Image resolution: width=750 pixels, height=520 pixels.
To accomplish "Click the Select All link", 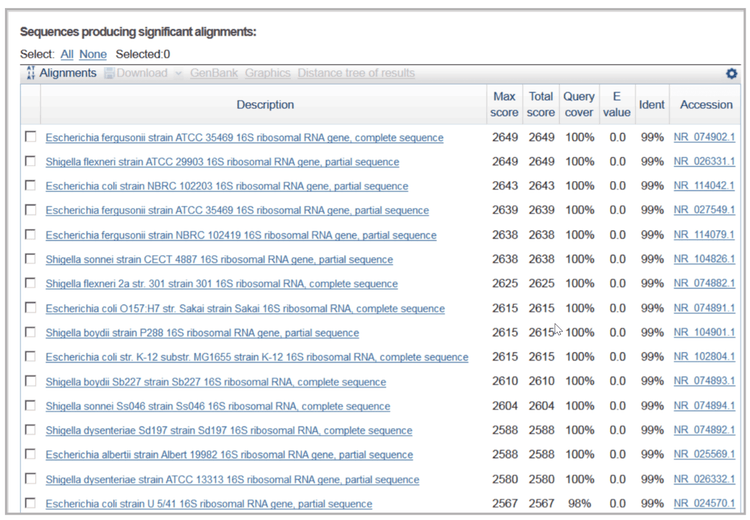I will click(x=67, y=54).
